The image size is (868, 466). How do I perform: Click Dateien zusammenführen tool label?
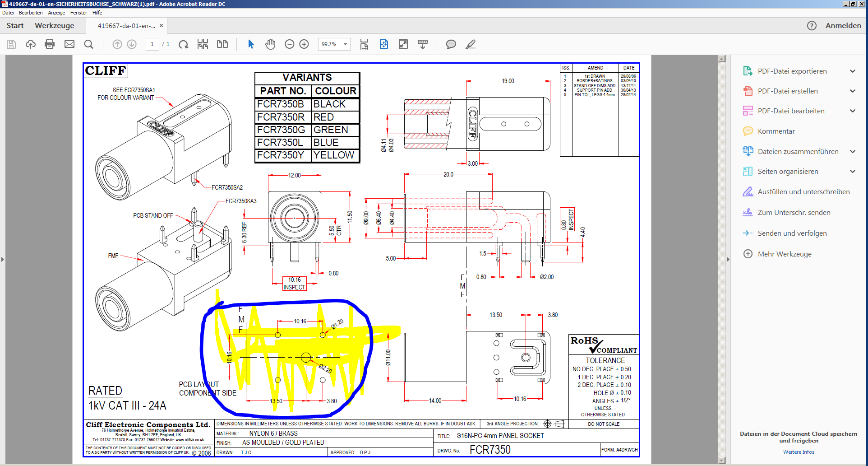(798, 152)
